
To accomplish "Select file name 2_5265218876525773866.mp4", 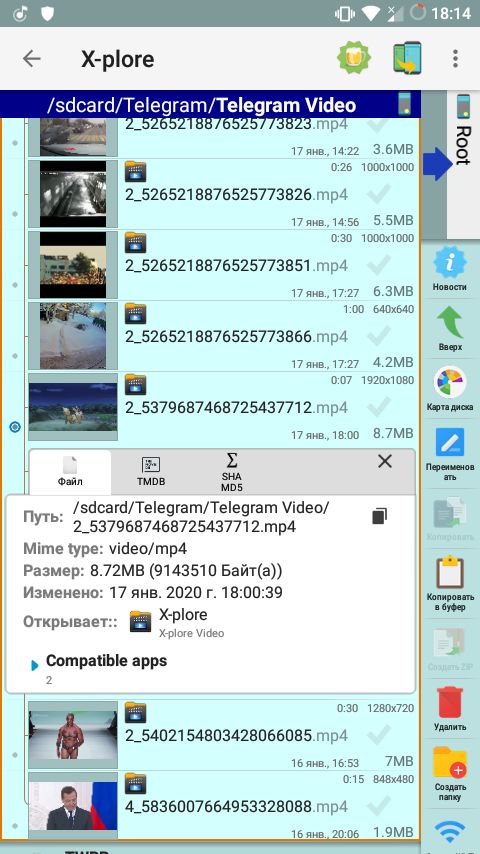I will pos(236,337).
